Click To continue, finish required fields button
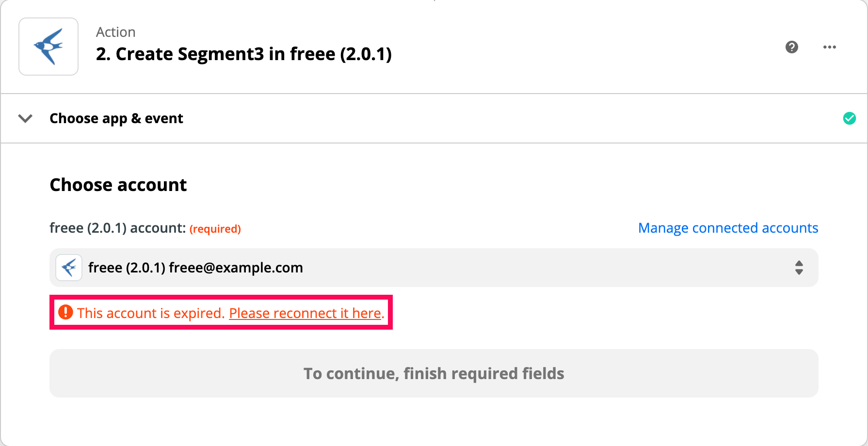868x446 pixels. 434,373
